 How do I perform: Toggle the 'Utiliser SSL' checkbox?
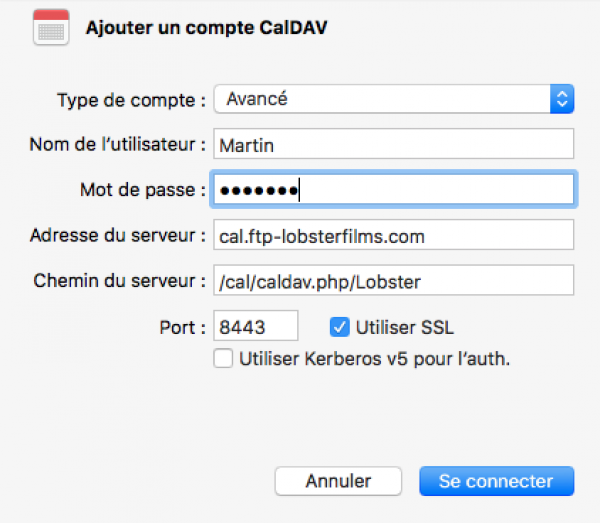point(339,326)
